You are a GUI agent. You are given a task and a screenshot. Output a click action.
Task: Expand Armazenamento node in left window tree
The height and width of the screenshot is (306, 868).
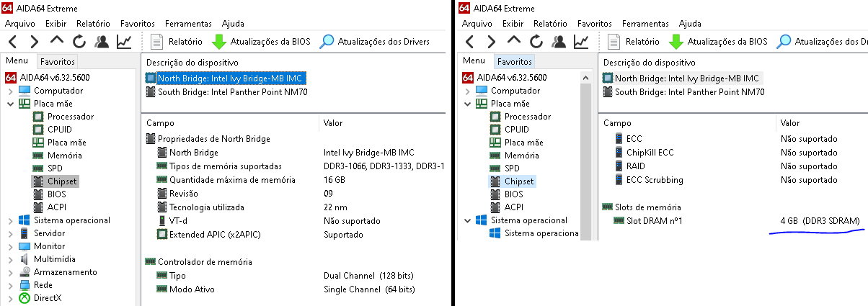(10, 272)
